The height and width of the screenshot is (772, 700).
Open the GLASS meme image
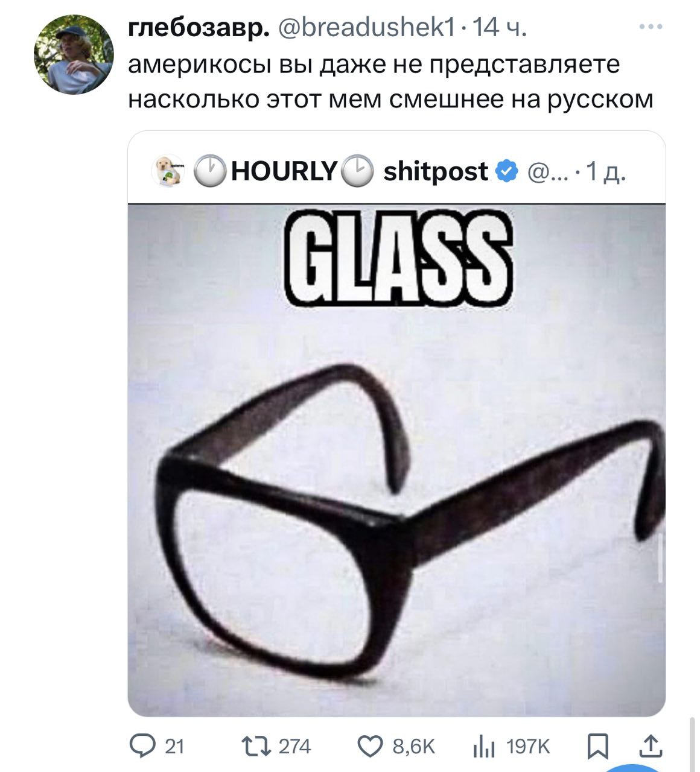point(396,460)
